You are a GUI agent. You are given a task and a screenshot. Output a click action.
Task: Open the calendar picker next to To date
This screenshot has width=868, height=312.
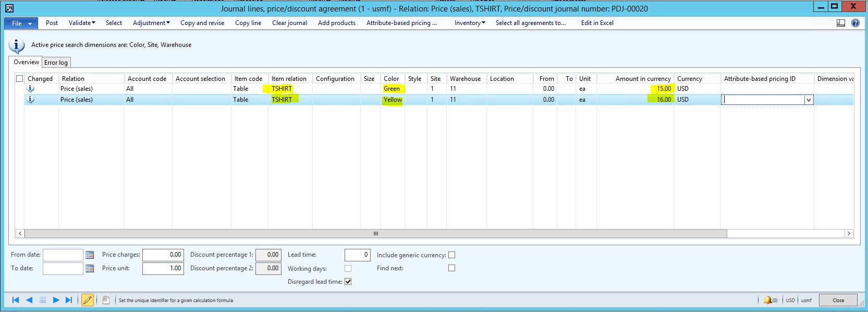[90, 269]
